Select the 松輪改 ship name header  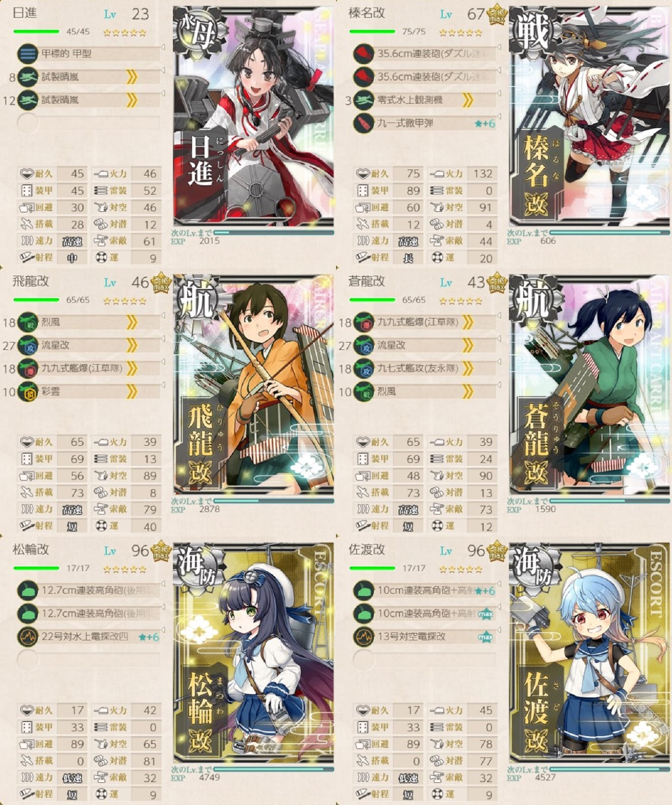pos(31,549)
